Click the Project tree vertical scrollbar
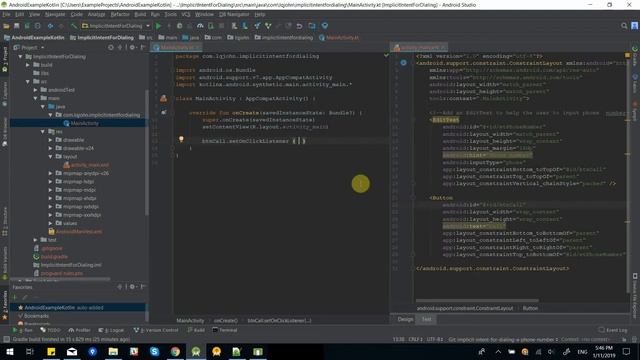 [147, 153]
